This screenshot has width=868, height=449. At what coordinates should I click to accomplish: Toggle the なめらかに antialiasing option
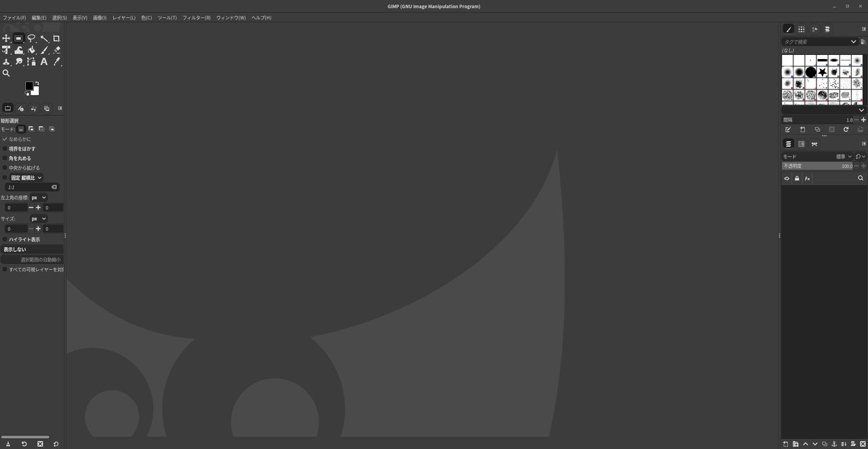pyautogui.click(x=5, y=139)
